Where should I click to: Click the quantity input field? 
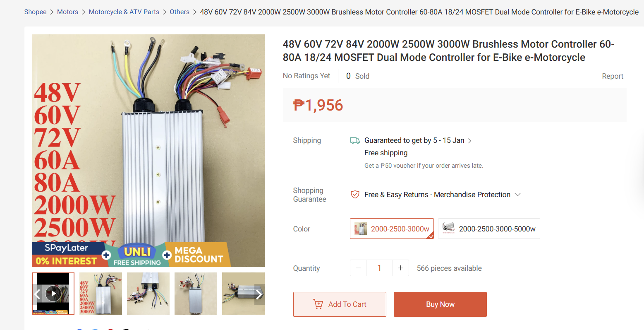click(379, 268)
